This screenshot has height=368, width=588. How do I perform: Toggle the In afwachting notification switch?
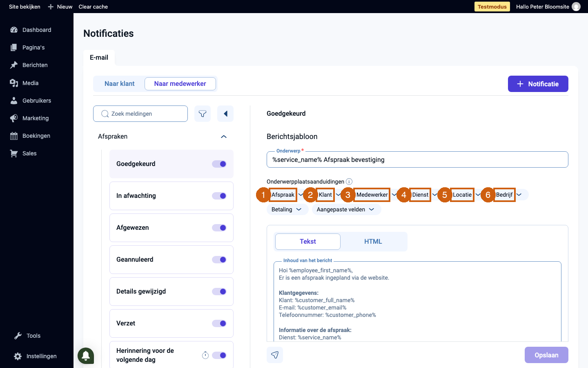[x=219, y=196]
